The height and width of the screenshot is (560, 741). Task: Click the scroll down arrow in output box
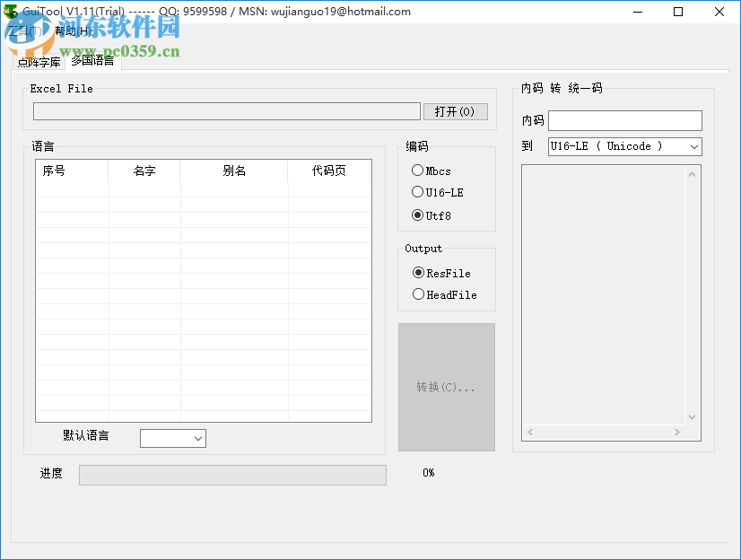pyautogui.click(x=692, y=417)
